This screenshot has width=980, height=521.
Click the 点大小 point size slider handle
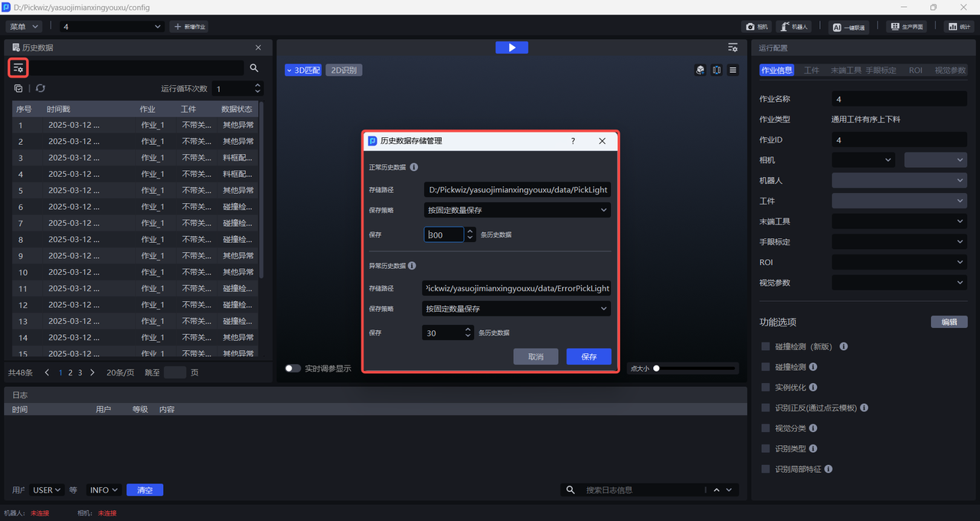tap(656, 369)
